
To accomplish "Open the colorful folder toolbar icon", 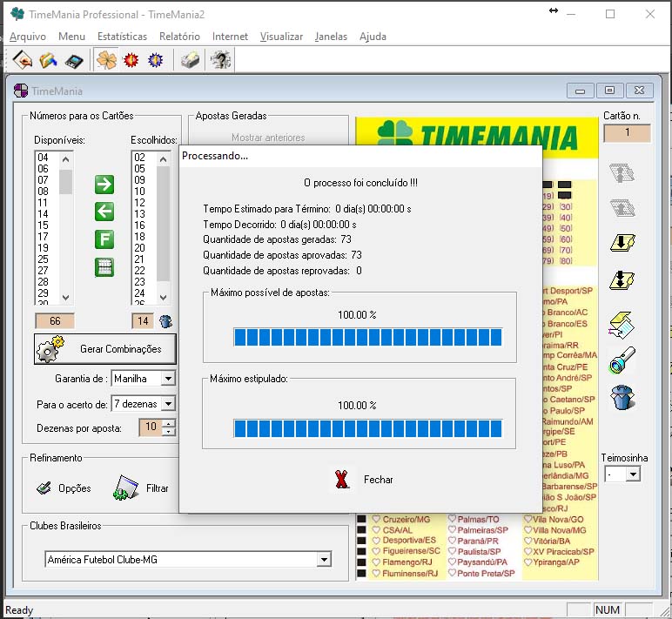I will tap(48, 60).
